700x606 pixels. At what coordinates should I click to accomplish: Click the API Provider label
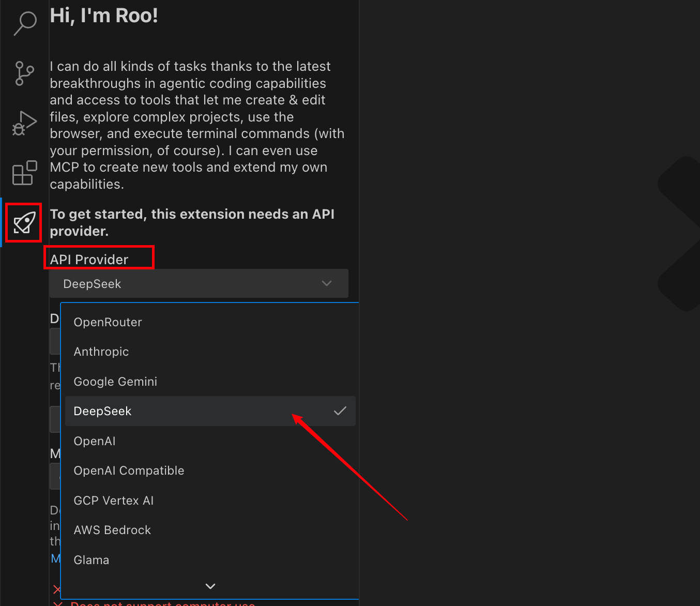point(89,260)
